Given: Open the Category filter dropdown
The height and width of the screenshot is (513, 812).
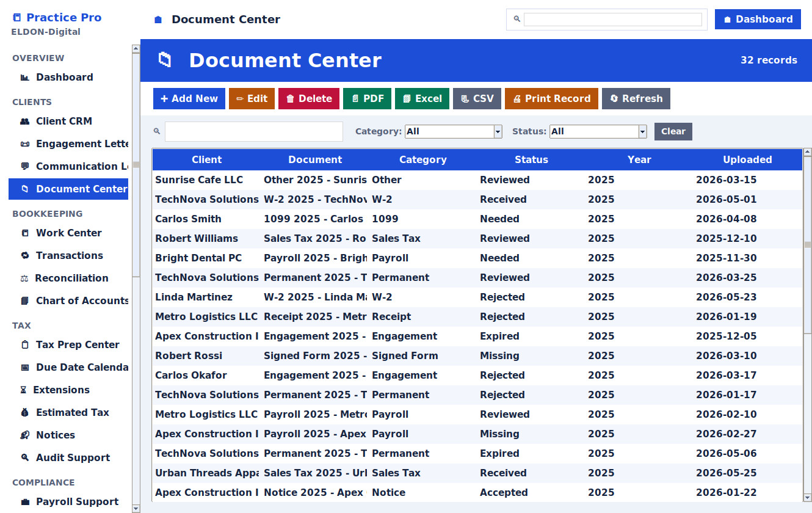Looking at the screenshot, I should pyautogui.click(x=454, y=131).
